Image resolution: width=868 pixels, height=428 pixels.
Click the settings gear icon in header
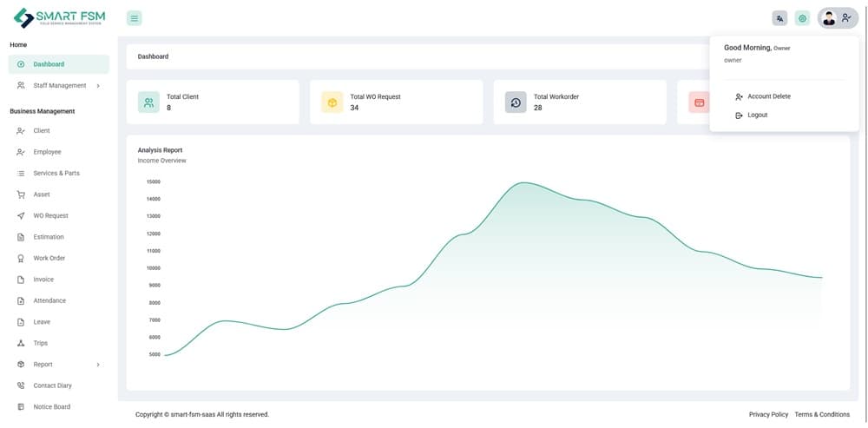[x=802, y=18]
